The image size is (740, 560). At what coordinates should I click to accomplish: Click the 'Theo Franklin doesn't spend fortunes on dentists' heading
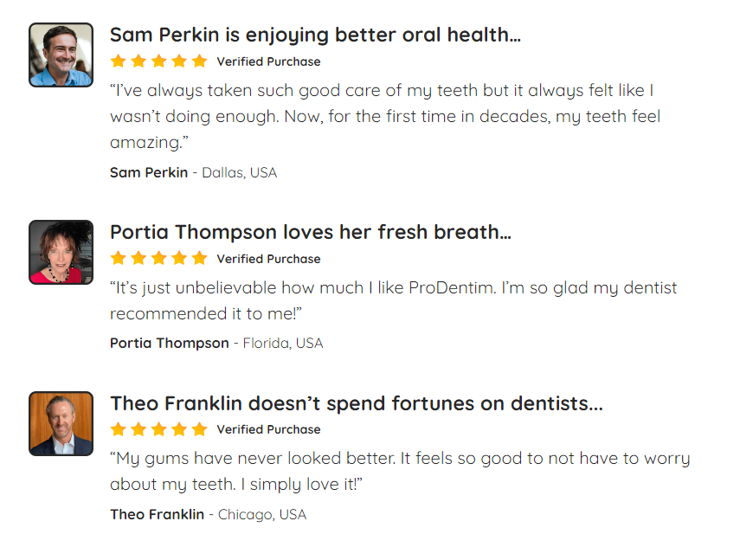[357, 403]
